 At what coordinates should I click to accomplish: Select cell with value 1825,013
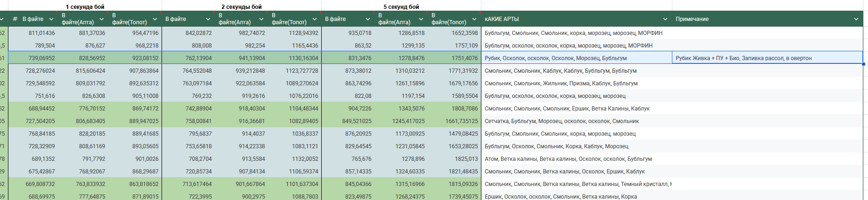(454, 159)
